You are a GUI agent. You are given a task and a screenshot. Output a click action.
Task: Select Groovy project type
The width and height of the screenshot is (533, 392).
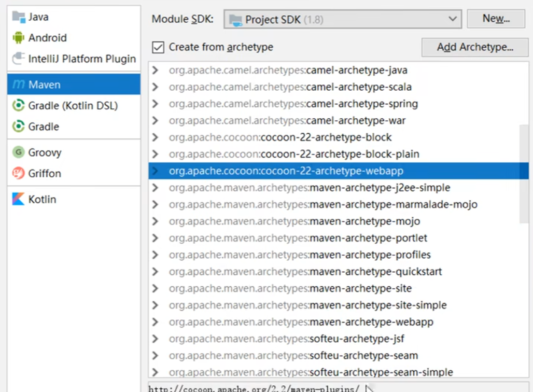coord(74,152)
